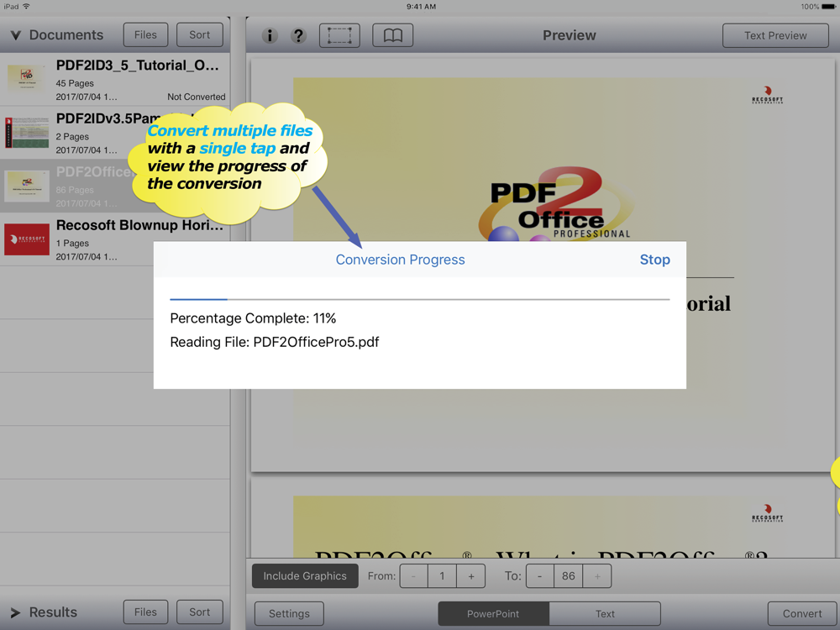Toggle the Include Graphics option
Image resolution: width=840 pixels, height=630 pixels.
(305, 576)
